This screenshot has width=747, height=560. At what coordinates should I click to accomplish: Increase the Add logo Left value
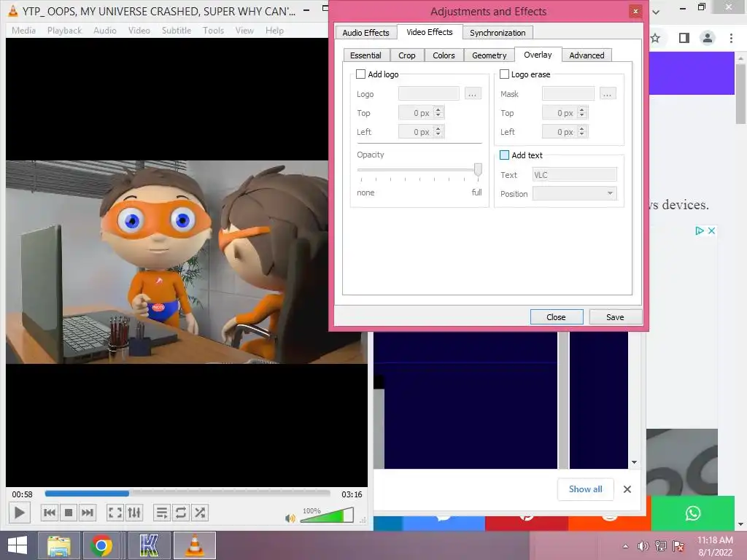coord(438,128)
